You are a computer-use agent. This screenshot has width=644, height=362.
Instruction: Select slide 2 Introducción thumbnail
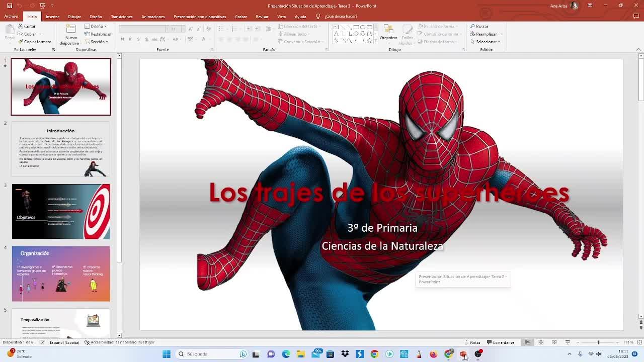pos(61,149)
